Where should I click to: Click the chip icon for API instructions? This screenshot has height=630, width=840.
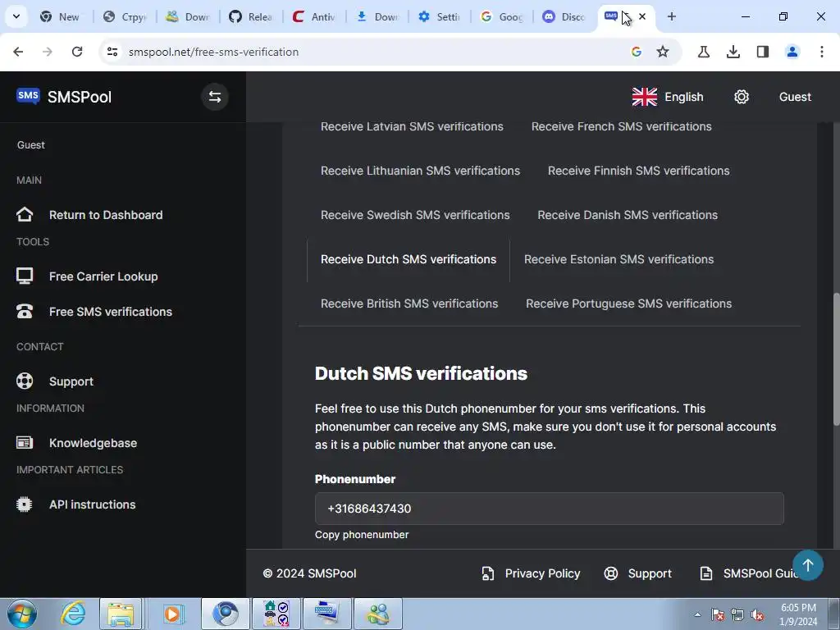click(x=25, y=504)
